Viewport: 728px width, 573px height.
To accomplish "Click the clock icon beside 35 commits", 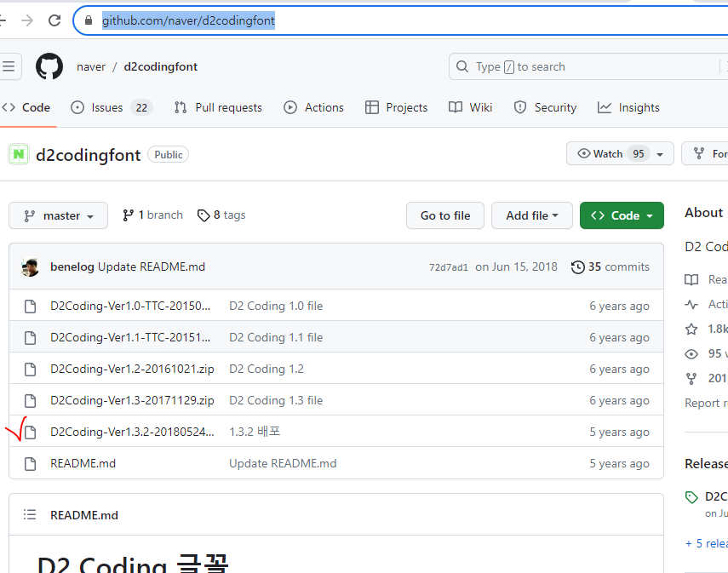I will pos(578,266).
